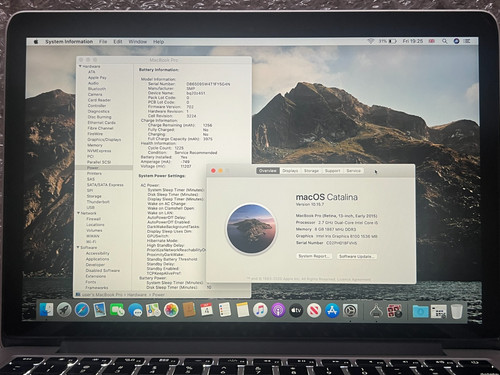Open Photo Booth in the Dock
The width and height of the screenshot is (500, 375).
[x=394, y=311]
